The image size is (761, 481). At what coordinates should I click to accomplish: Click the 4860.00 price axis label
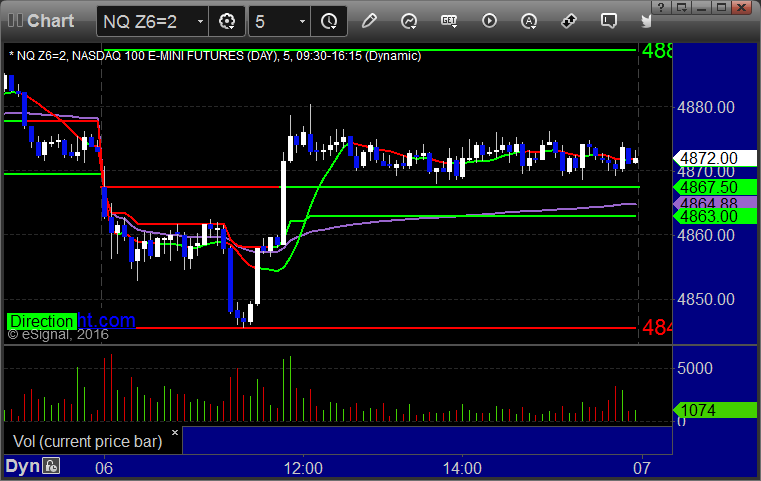click(x=706, y=235)
